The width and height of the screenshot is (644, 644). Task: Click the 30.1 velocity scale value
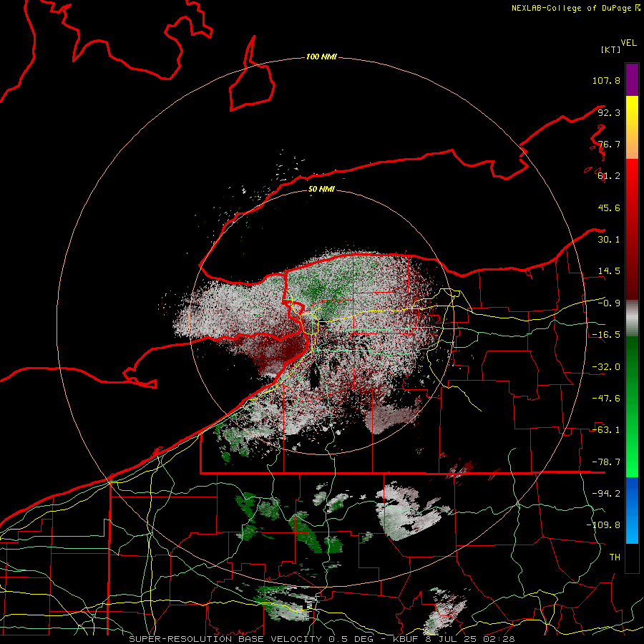tap(609, 240)
